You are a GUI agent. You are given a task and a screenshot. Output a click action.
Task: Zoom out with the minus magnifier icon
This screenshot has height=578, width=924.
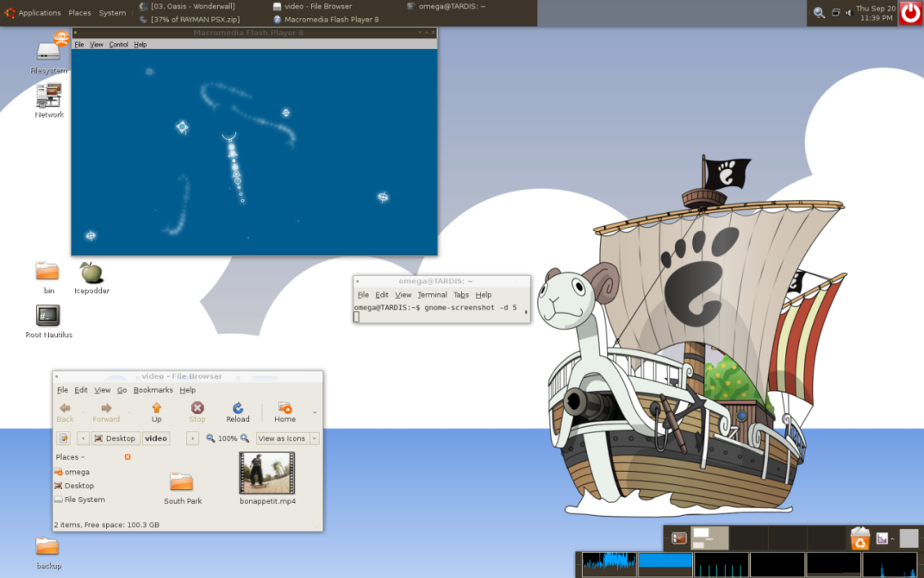click(210, 438)
